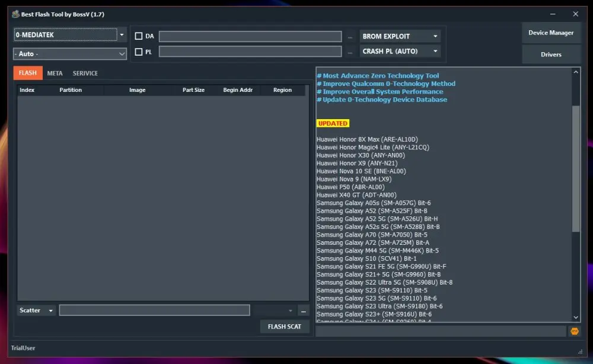This screenshot has height=364, width=593.
Task: Click "Samsung Galaxy A70 (SM-A7050) Bit-5" entry
Action: 372,235
